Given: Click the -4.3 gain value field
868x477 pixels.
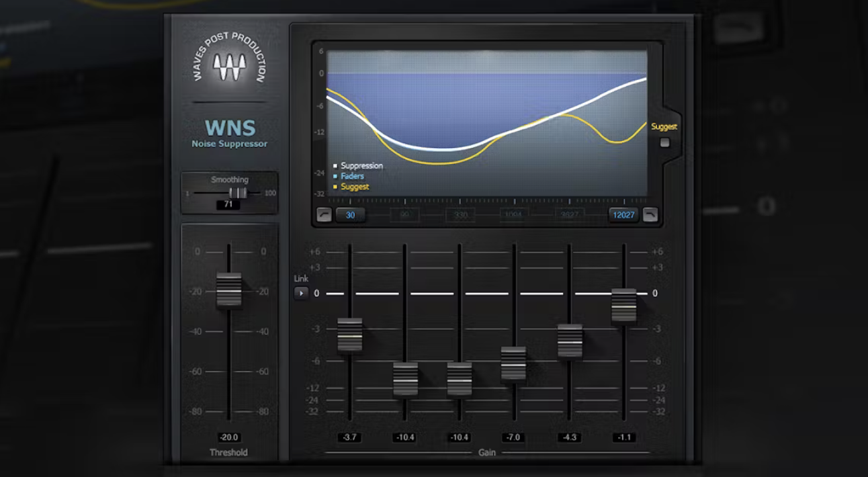Looking at the screenshot, I should click(x=570, y=437).
